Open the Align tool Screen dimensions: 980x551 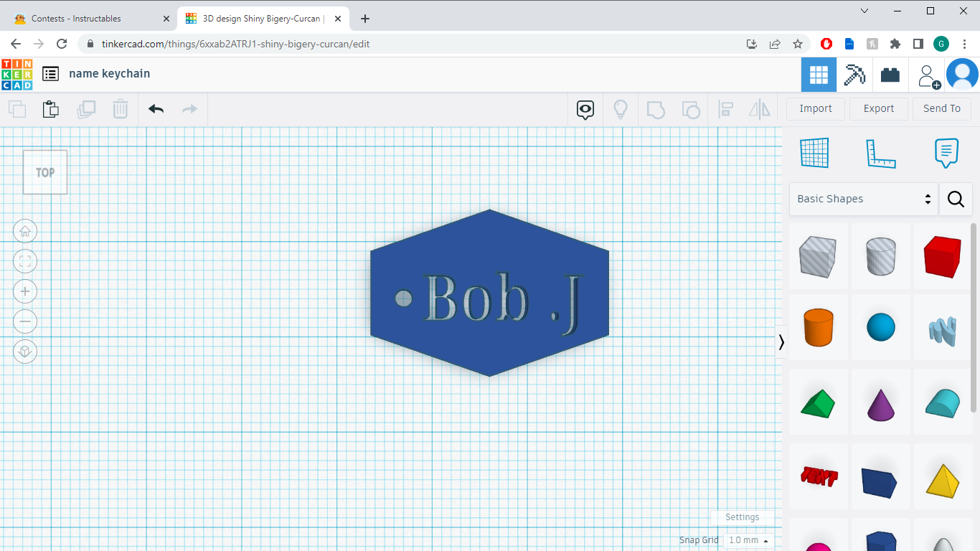click(x=725, y=109)
